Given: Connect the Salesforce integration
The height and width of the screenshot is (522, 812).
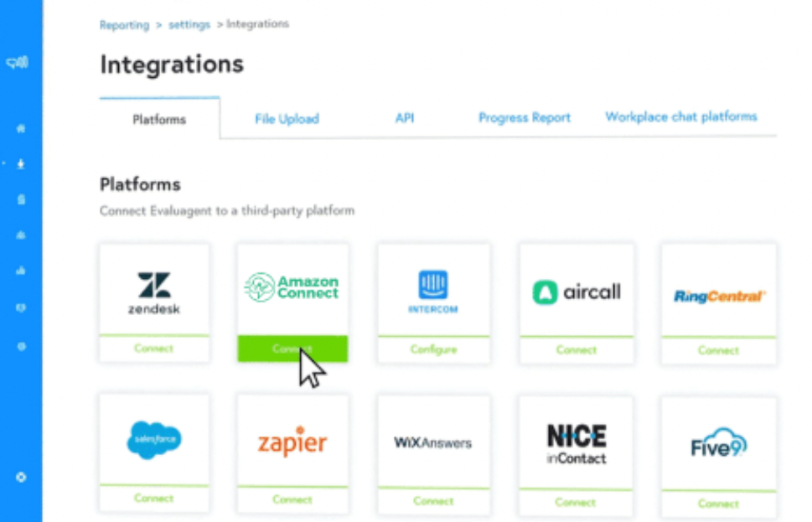Looking at the screenshot, I should 154,499.
